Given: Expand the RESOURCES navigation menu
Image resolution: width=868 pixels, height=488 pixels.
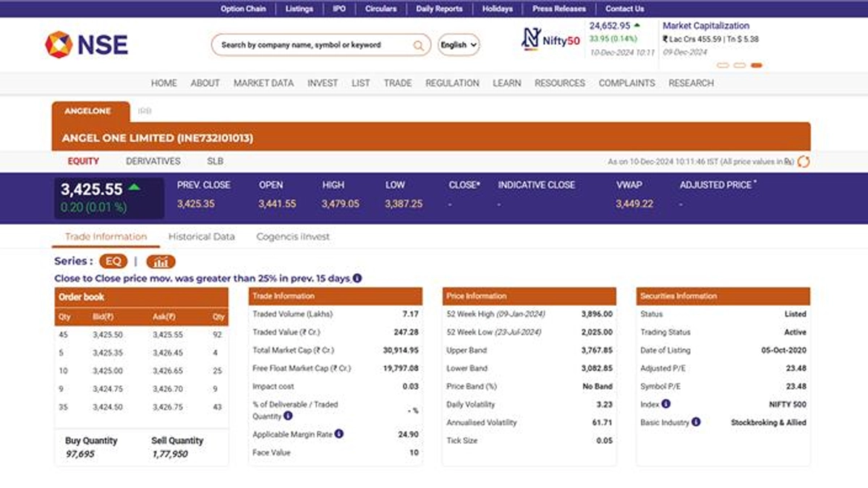Looking at the screenshot, I should pos(559,83).
